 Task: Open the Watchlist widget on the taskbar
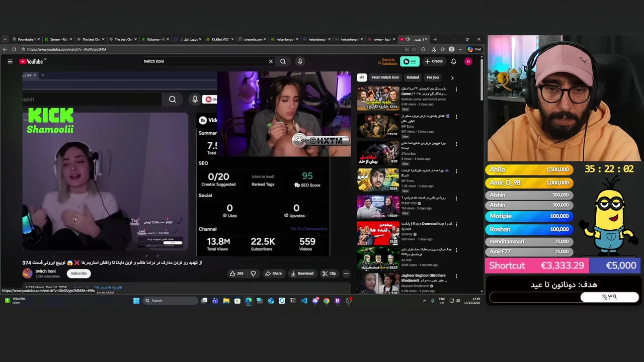click(15, 301)
